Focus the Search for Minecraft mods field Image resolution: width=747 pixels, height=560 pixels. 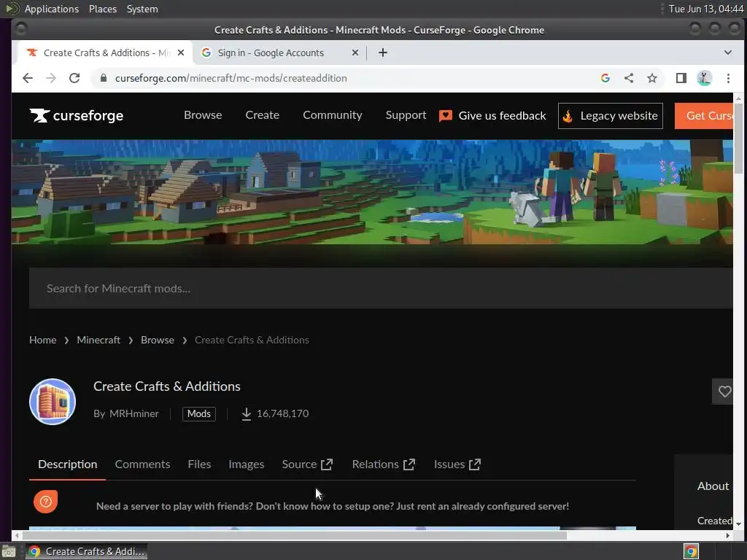click(381, 288)
